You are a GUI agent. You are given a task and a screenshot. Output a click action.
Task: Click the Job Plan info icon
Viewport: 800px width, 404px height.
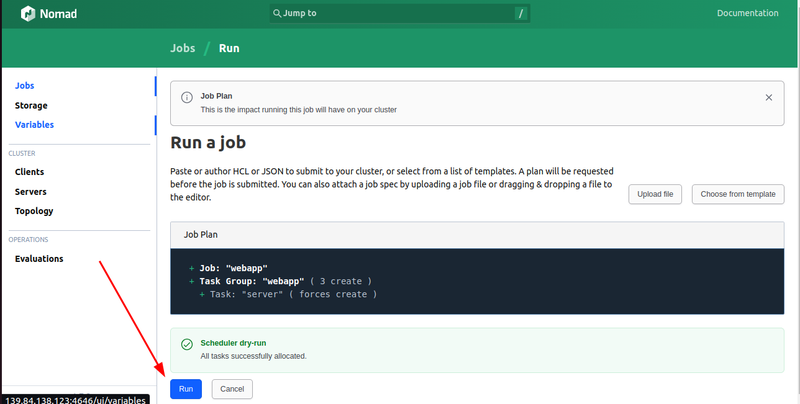pos(187,97)
